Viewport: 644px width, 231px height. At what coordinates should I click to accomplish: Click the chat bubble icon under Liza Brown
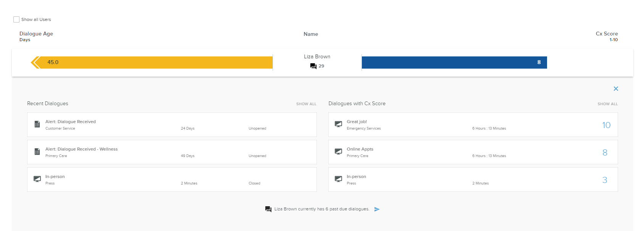[x=313, y=66]
